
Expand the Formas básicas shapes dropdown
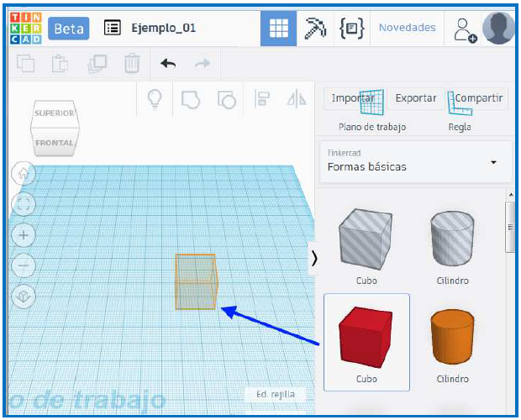click(493, 162)
